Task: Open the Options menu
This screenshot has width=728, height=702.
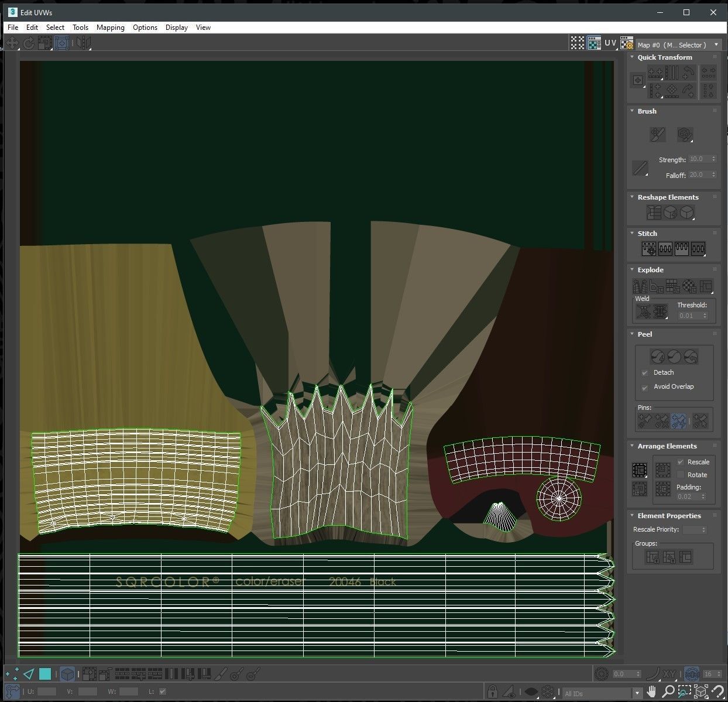Action: pos(145,28)
